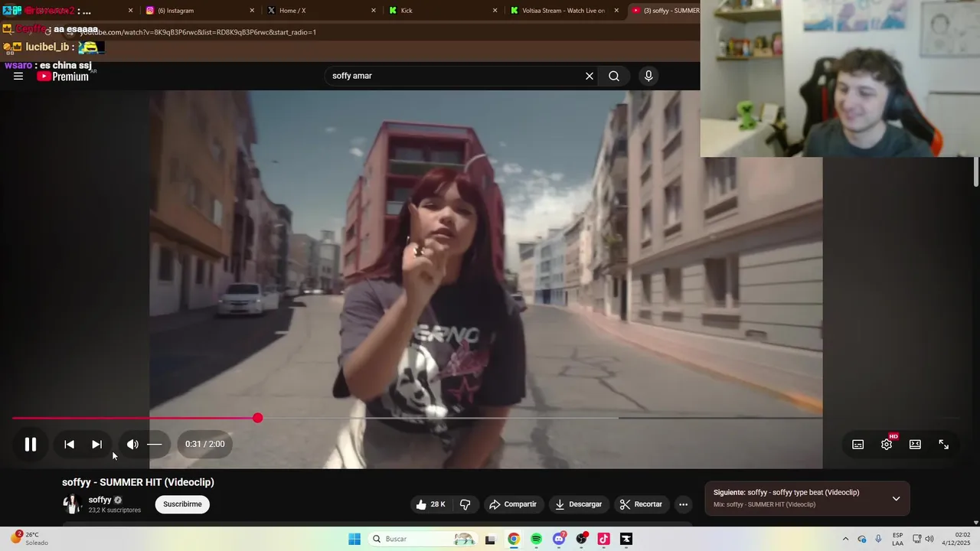Open system volume tray icon
Image resolution: width=980 pixels, height=551 pixels.
click(929, 539)
